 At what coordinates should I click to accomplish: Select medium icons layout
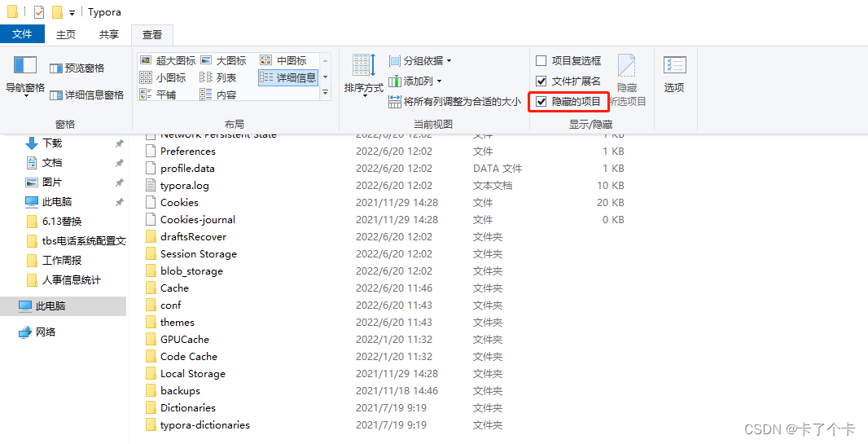pyautogui.click(x=283, y=60)
